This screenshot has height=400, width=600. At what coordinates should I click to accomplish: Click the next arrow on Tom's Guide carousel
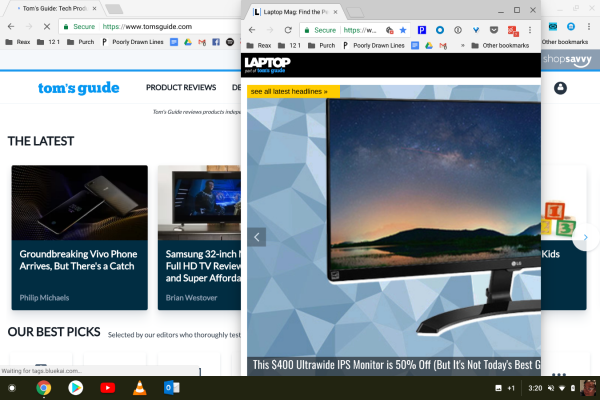(x=585, y=237)
